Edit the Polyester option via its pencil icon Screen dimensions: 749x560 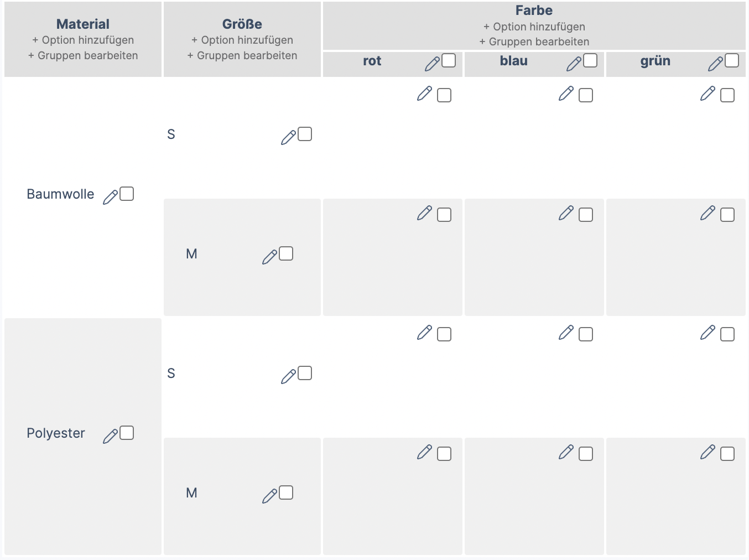(x=110, y=435)
